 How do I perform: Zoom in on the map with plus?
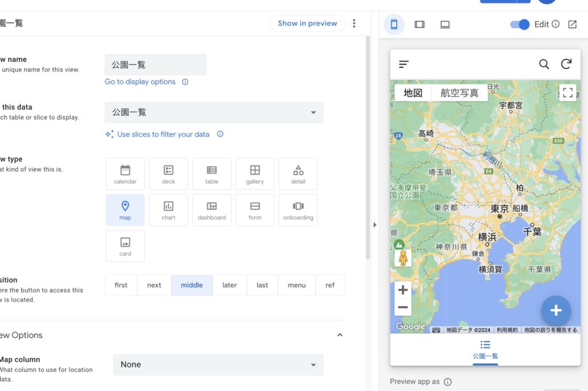(x=403, y=290)
